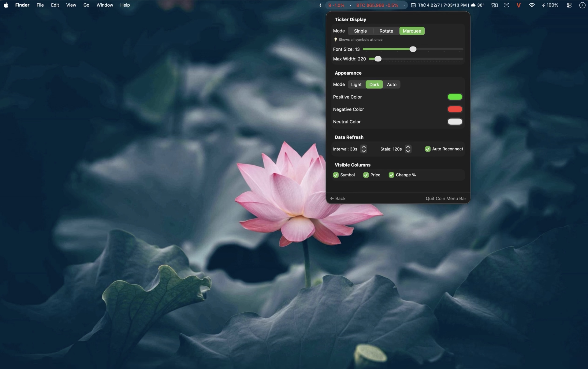
Task: Click the Ticker Display heading
Action: pos(350,19)
